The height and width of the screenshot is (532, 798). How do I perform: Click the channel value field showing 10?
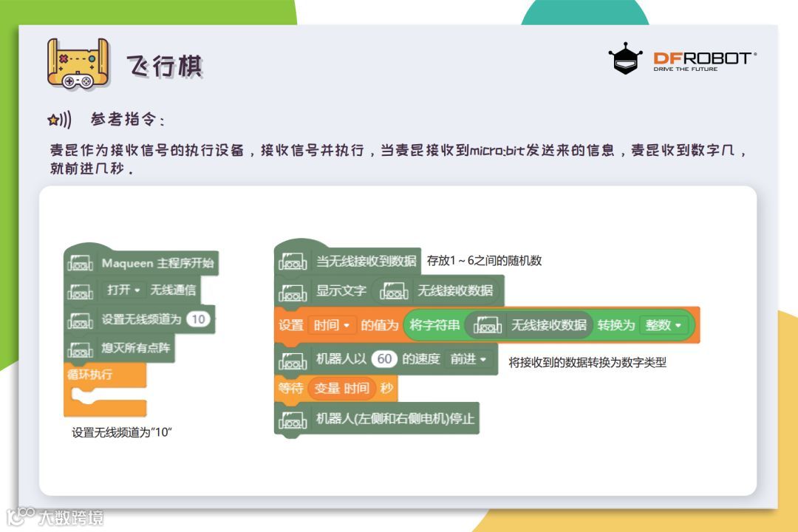198,319
